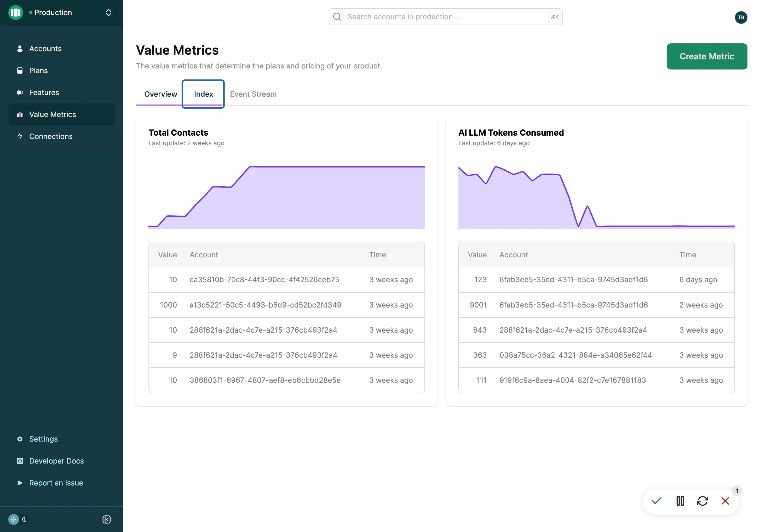The image size is (760, 532).
Task: Switch to light theme sun toggle
Action: point(14,519)
